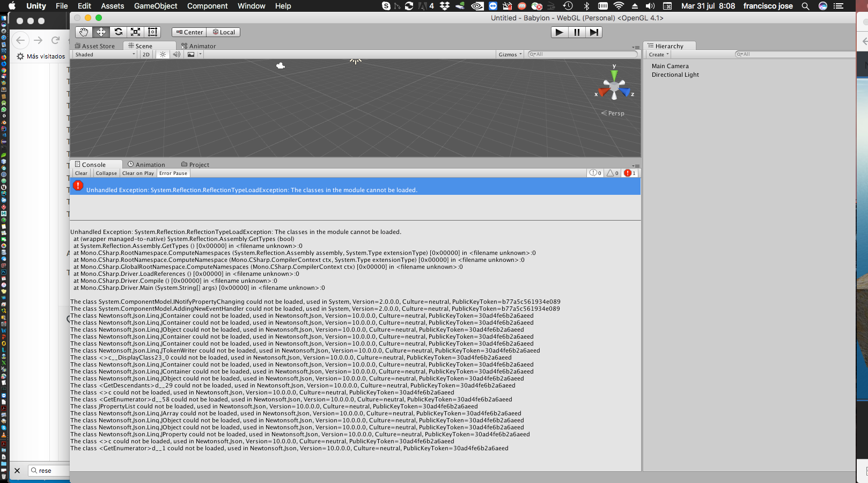
Task: Click the Y axis of scene gizmo
Action: coord(614,75)
